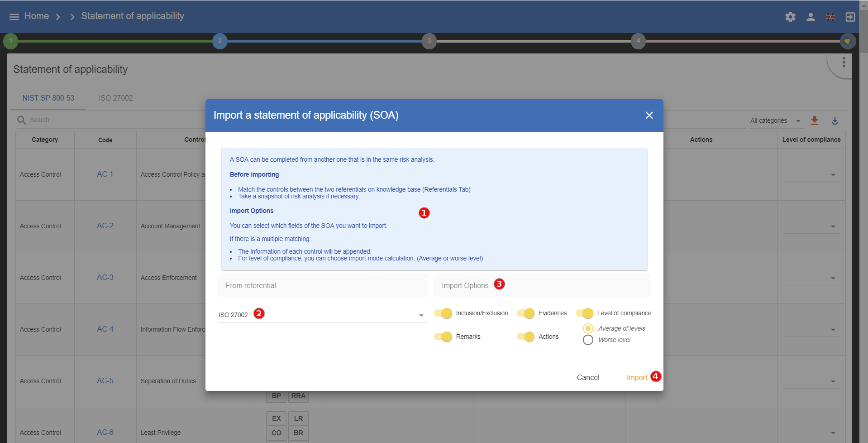Click the user account icon
Viewport: 868px width, 443px height.
pyautogui.click(x=811, y=17)
